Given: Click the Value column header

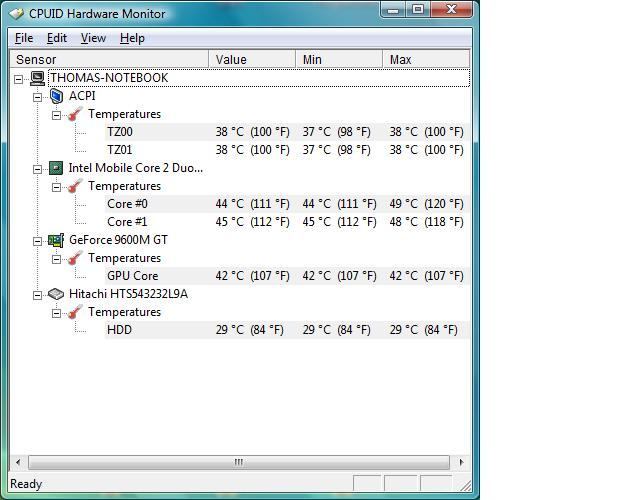Looking at the screenshot, I should coord(252,60).
